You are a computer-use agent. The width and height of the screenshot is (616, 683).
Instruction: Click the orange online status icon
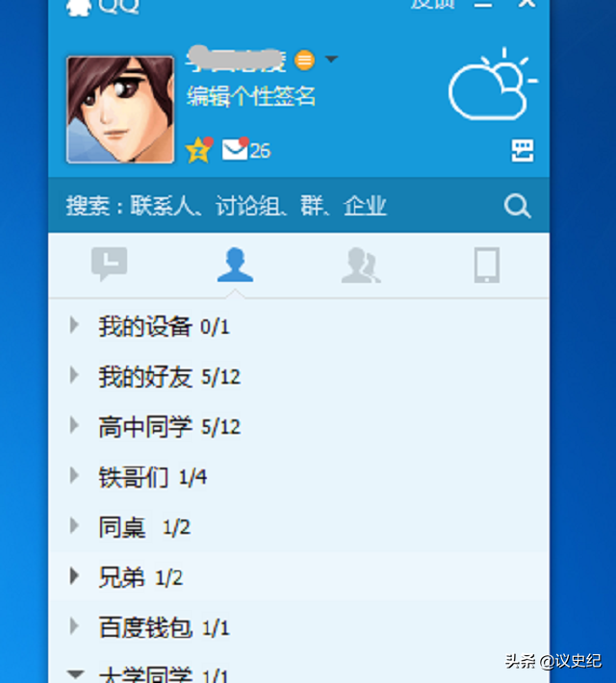(304, 60)
